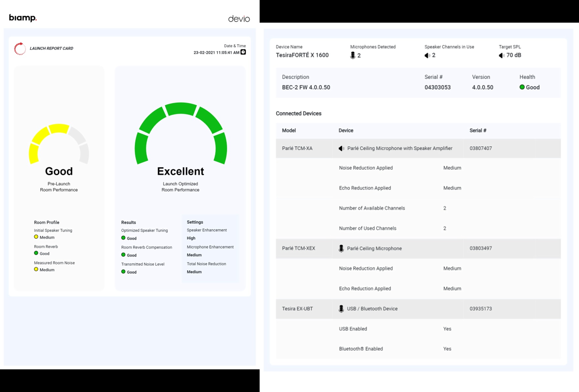Click the Bluetooth® Enabled row

(418, 349)
